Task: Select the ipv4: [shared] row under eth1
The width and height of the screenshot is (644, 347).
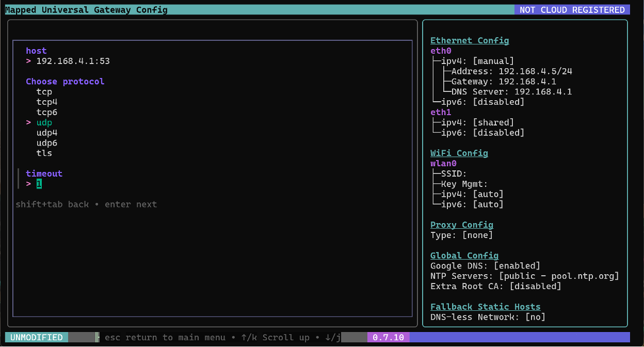Action: [477, 123]
